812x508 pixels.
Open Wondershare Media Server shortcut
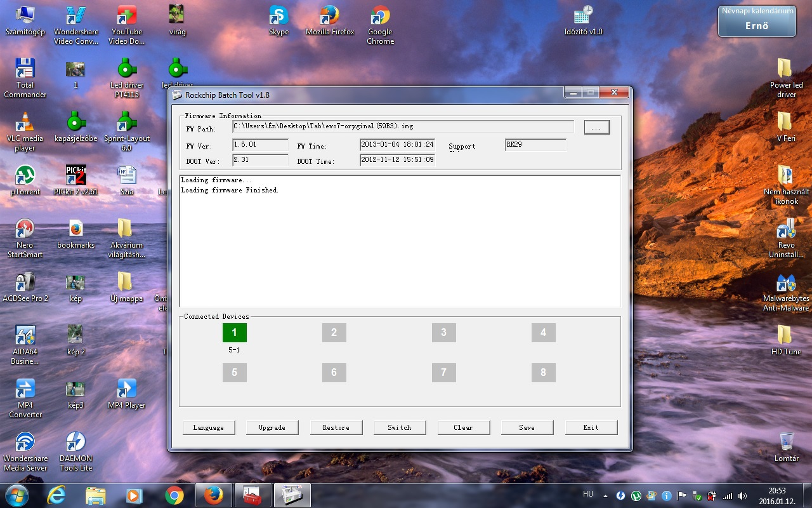pos(25,451)
